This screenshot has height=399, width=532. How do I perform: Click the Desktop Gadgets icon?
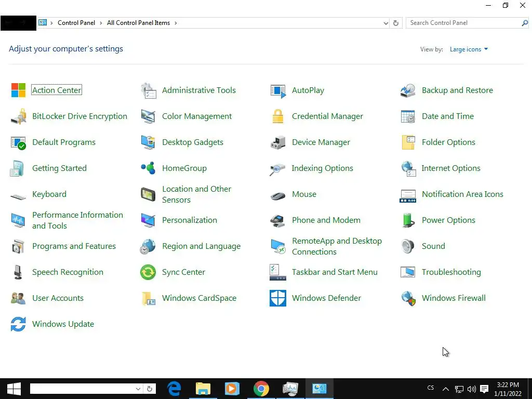[148, 142]
